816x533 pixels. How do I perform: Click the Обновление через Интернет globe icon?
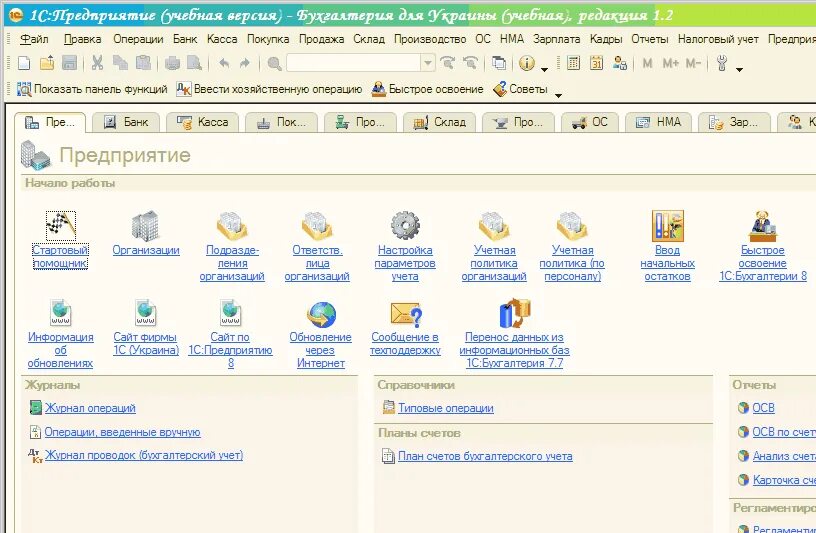pyautogui.click(x=321, y=314)
